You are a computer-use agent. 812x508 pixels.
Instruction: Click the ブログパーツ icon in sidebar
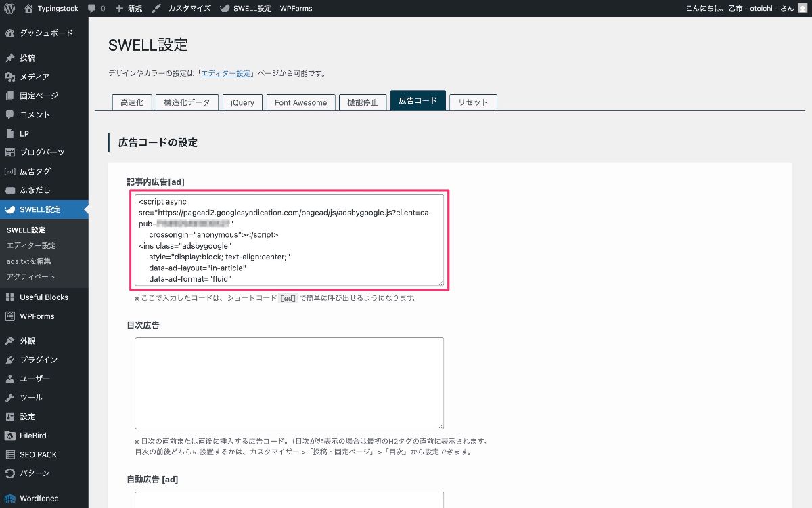tap(9, 153)
